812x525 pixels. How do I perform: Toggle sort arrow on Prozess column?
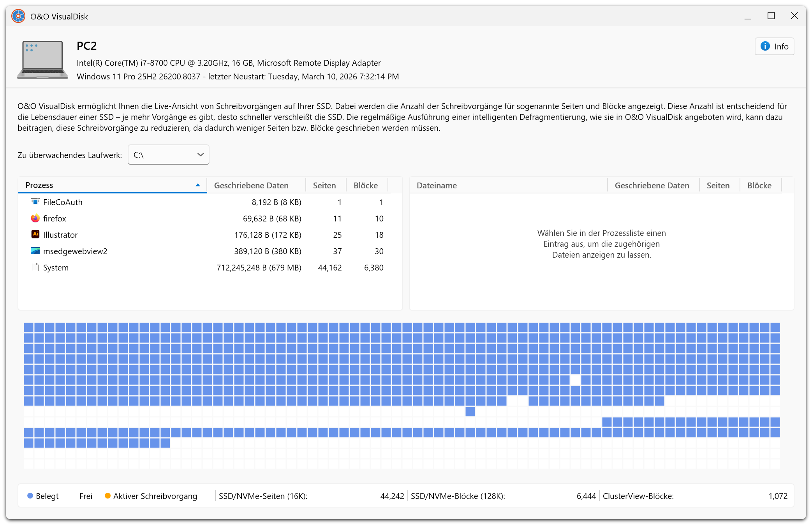click(198, 185)
